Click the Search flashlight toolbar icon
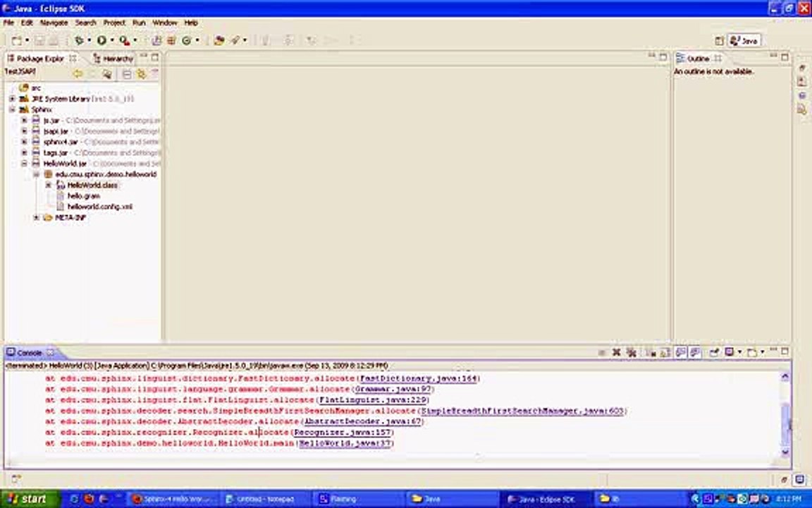 pos(235,40)
